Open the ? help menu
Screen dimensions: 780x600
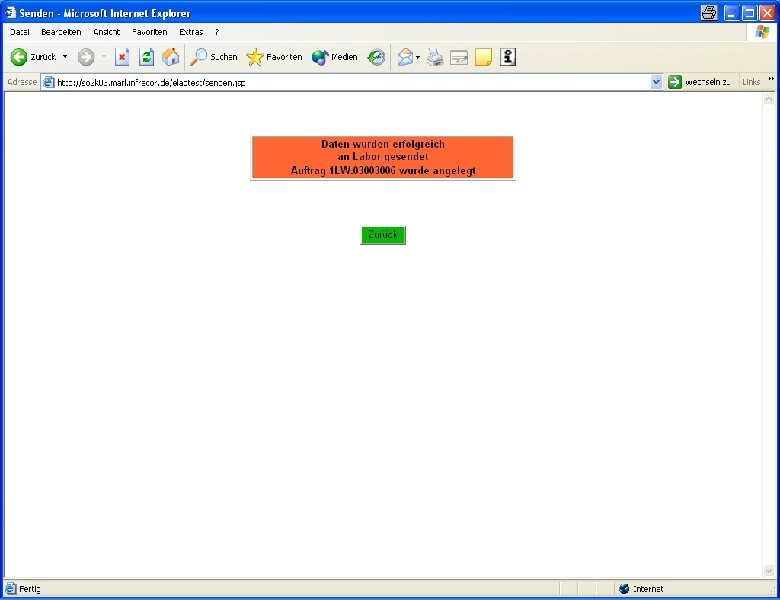(x=217, y=32)
